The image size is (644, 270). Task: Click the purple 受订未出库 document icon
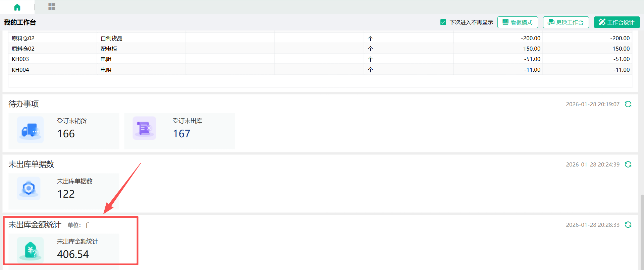click(x=144, y=128)
